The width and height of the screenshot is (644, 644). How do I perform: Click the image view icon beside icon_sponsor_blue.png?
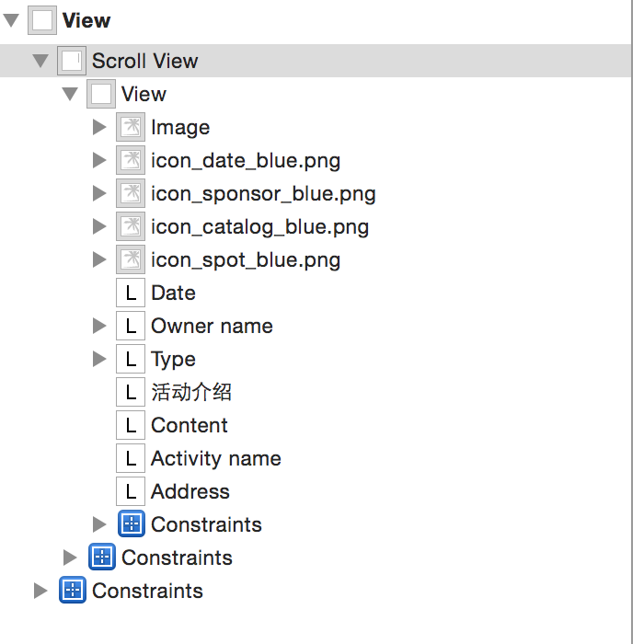(x=131, y=193)
